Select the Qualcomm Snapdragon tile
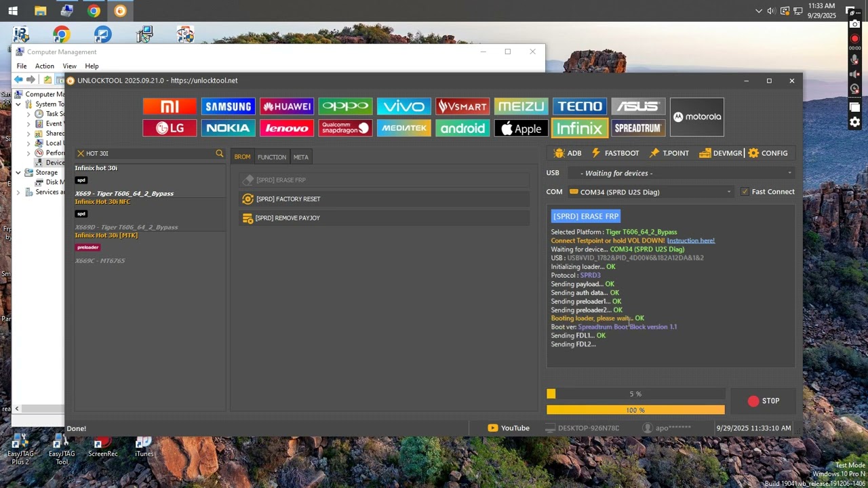The image size is (868, 488). 345,128
